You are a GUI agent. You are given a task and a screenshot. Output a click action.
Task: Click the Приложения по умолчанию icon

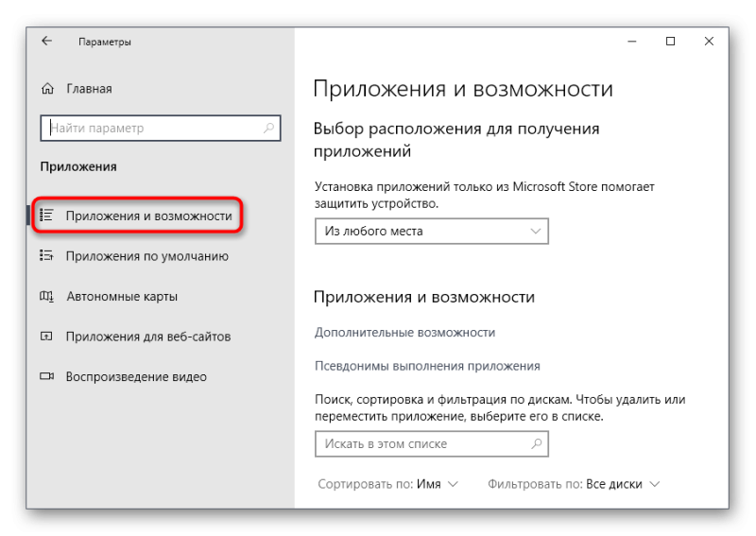pyautogui.click(x=46, y=255)
